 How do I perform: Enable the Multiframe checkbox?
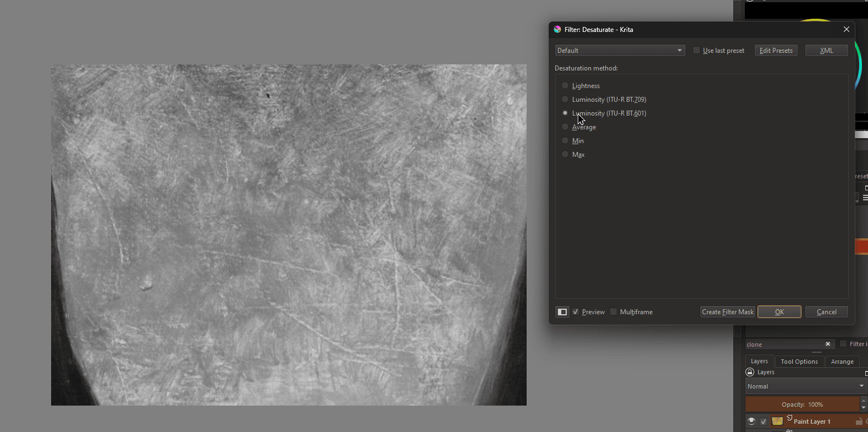[x=613, y=312]
